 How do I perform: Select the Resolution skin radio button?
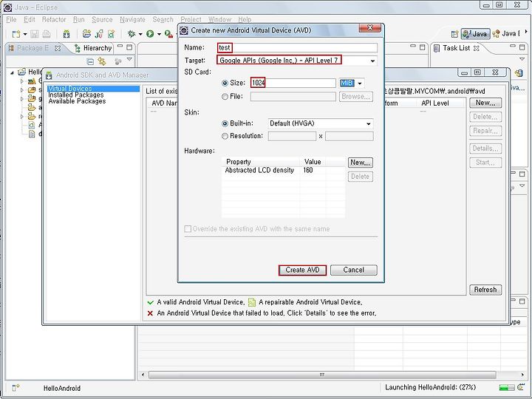pos(225,136)
